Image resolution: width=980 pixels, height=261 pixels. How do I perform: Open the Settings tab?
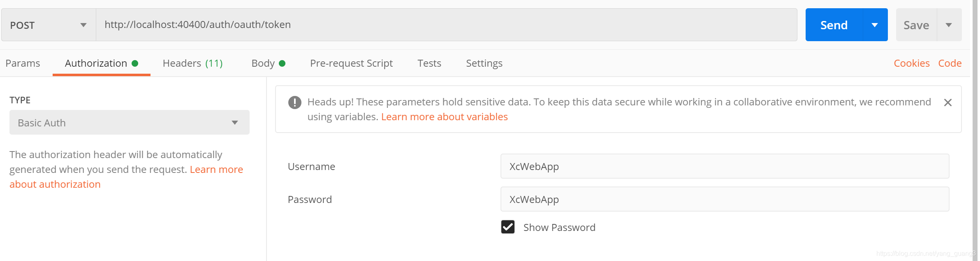[484, 63]
